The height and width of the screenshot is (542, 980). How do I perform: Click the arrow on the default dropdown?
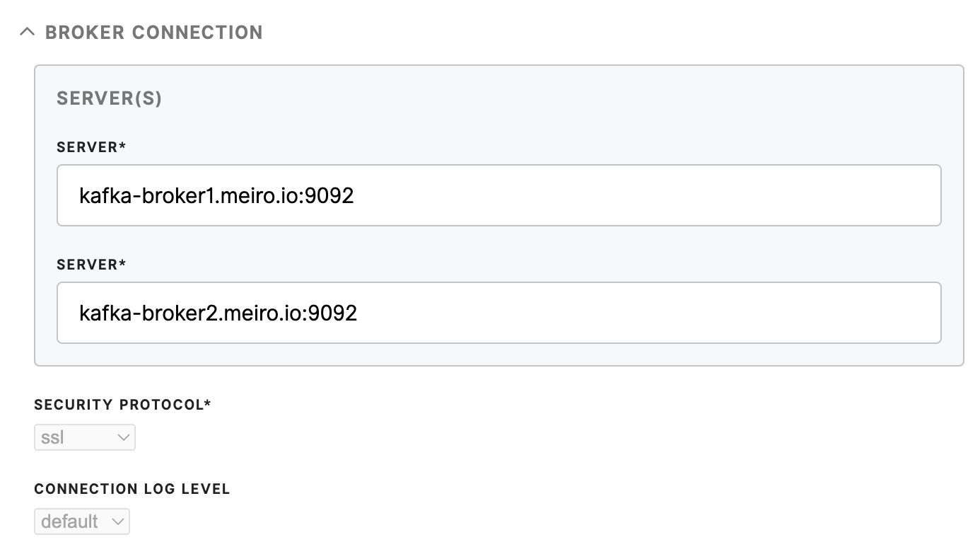pos(117,521)
